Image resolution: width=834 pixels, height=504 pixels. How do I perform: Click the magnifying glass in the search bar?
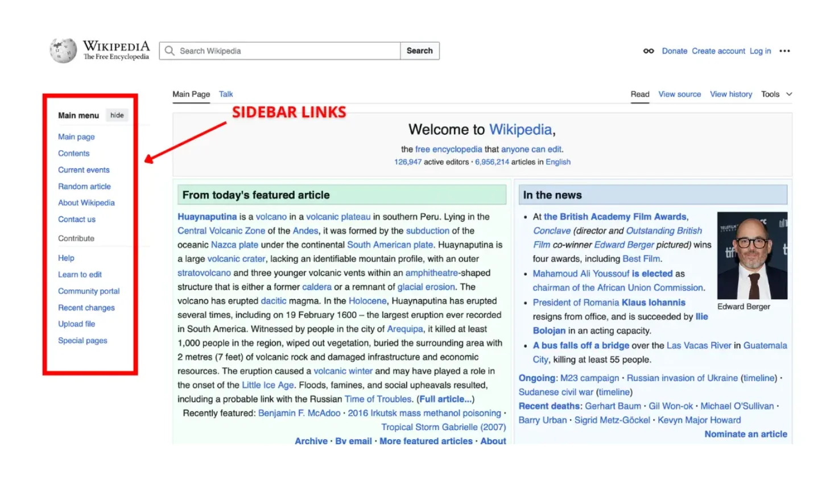point(169,51)
